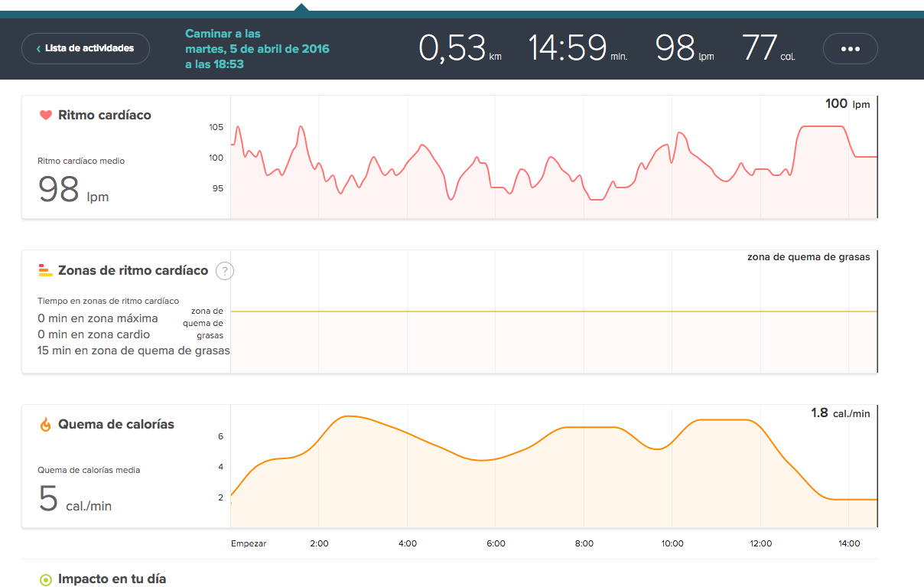Click the activity title Caminar a las martes

(x=257, y=49)
